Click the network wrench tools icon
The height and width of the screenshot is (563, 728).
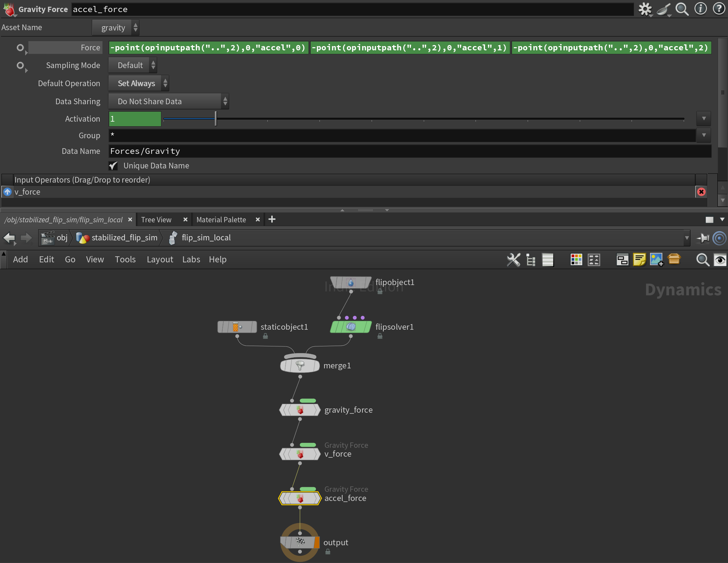513,260
